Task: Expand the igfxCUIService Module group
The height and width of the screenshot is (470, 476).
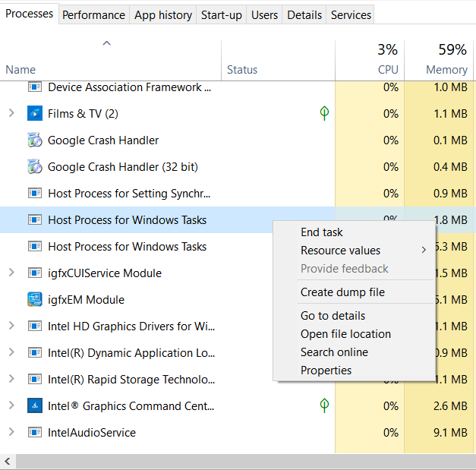Action: pyautogui.click(x=11, y=273)
